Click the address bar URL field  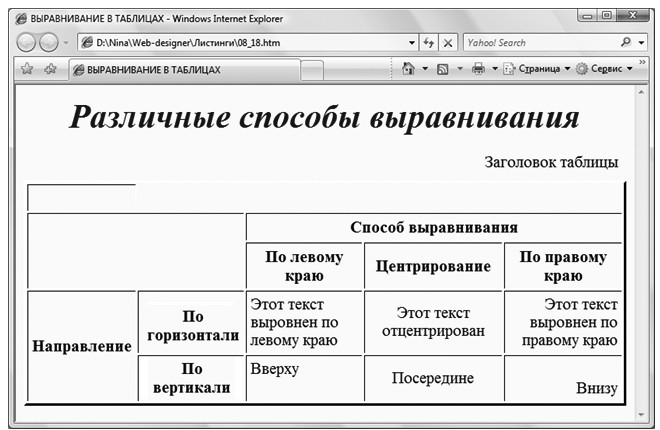pyautogui.click(x=240, y=44)
